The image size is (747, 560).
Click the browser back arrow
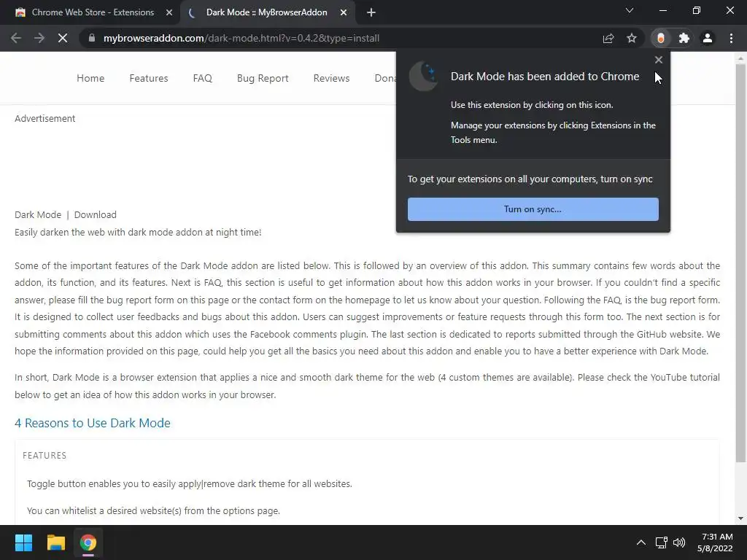[x=16, y=38]
